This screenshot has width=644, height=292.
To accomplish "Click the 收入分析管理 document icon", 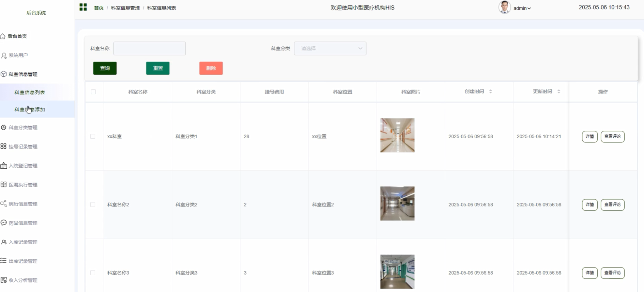I will [4, 280].
